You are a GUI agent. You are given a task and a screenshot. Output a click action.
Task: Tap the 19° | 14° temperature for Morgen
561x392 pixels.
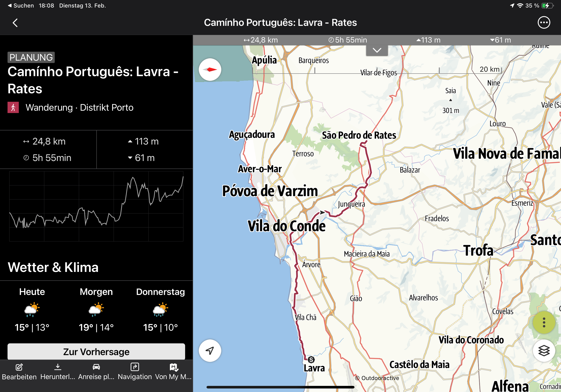(96, 327)
